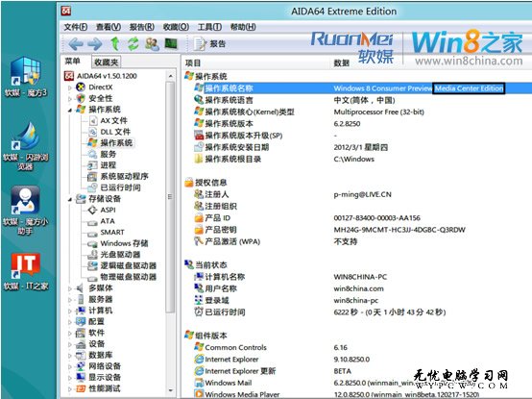Viewport: 532px width, 399px height.
Task: Switch to the 菜单 tab
Action: pyautogui.click(x=72, y=62)
